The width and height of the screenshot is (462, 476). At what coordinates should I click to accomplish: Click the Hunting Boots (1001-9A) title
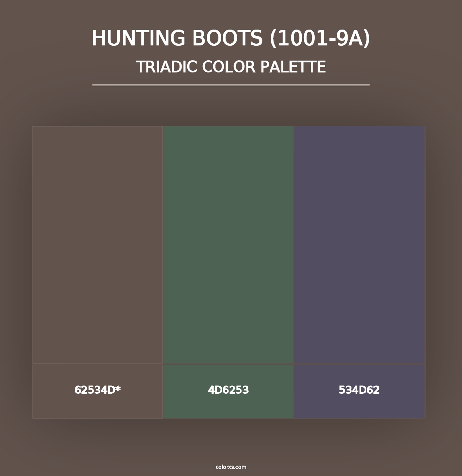click(x=231, y=38)
